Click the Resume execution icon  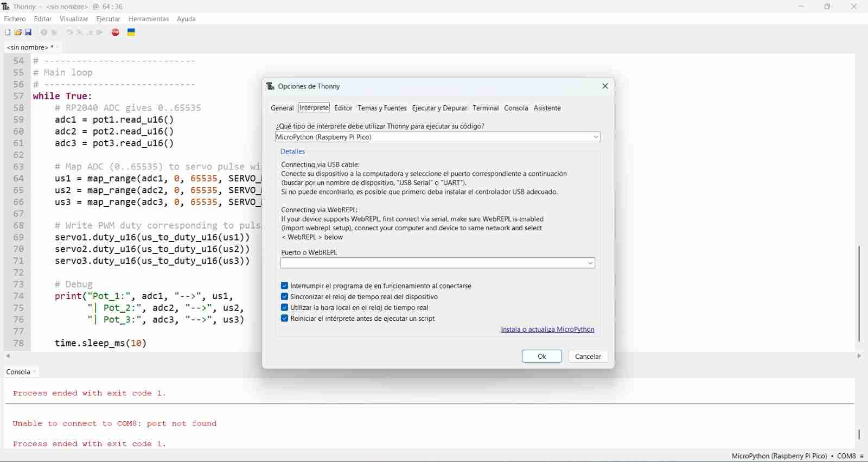click(x=100, y=33)
